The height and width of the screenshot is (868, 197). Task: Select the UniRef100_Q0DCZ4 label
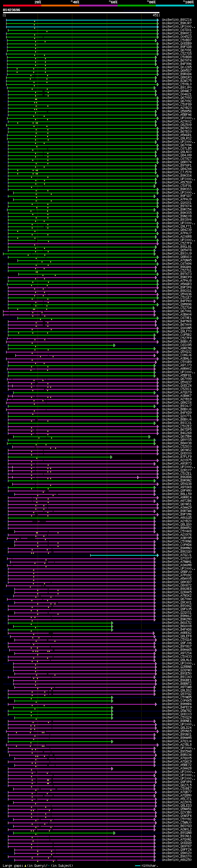(x=177, y=386)
